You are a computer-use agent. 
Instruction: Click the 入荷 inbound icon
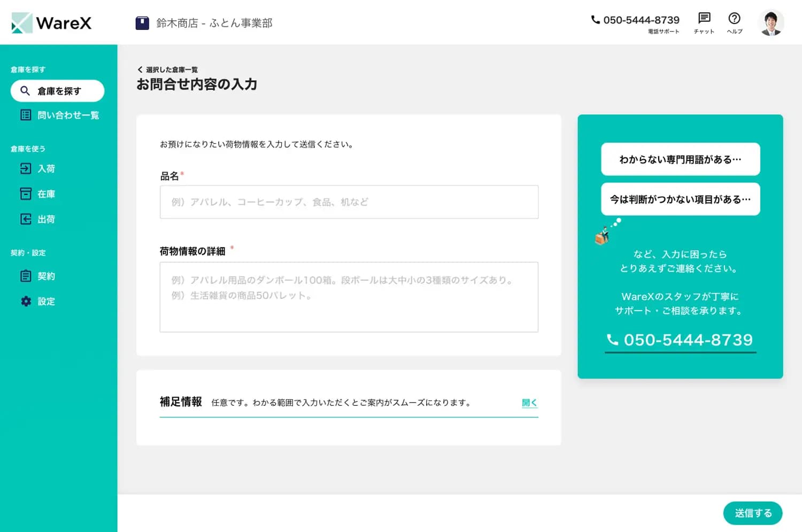click(26, 168)
